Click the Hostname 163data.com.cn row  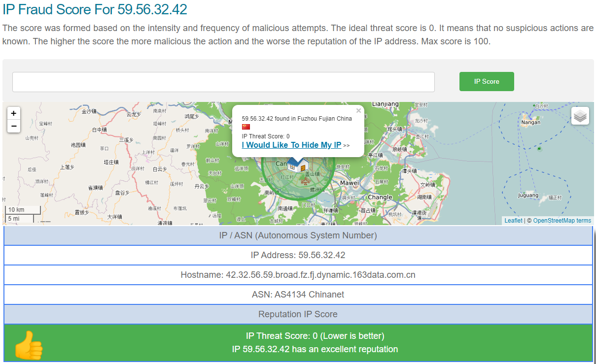(x=298, y=275)
